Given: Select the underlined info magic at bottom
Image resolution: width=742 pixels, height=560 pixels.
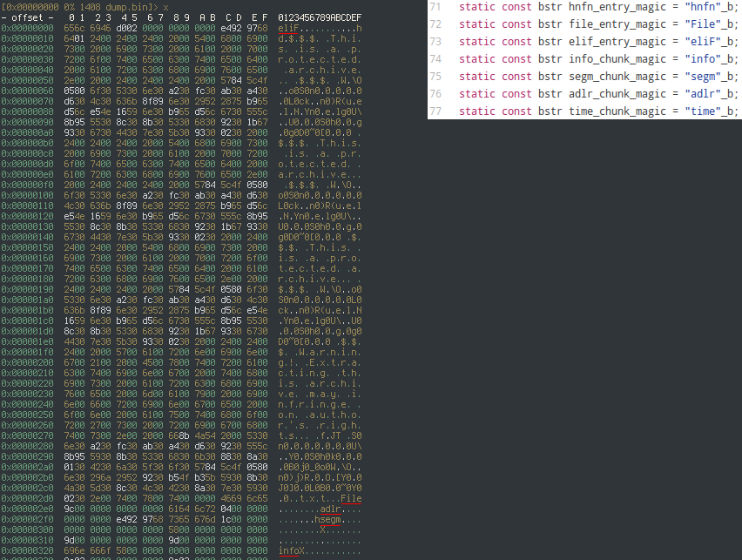Looking at the screenshot, I should click(291, 551).
